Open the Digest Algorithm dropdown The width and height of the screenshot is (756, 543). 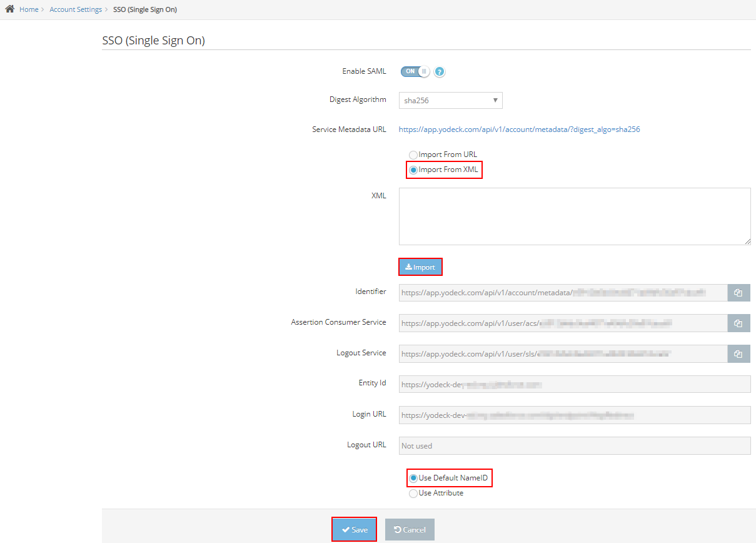450,100
